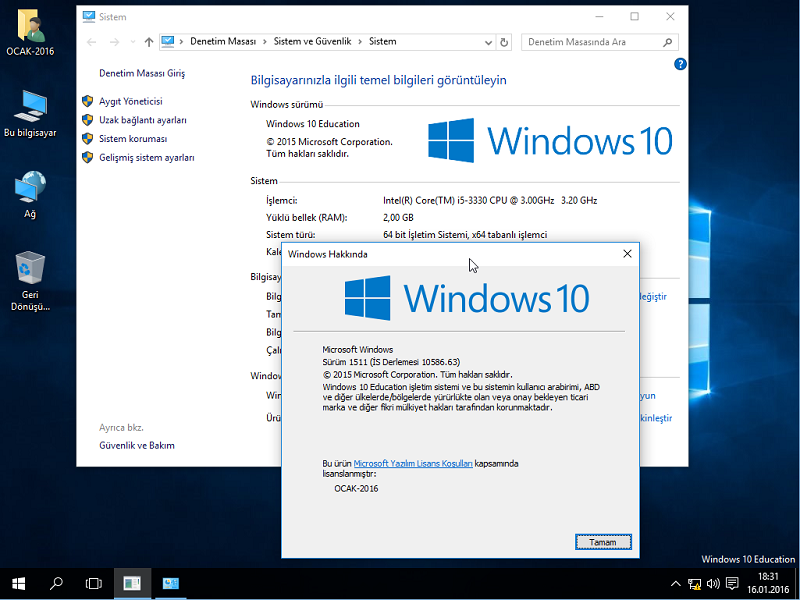Viewport: 800px width, 600px height.
Task: Click Microsoft Yazılım Lisans Koşulları link
Action: pos(413,464)
